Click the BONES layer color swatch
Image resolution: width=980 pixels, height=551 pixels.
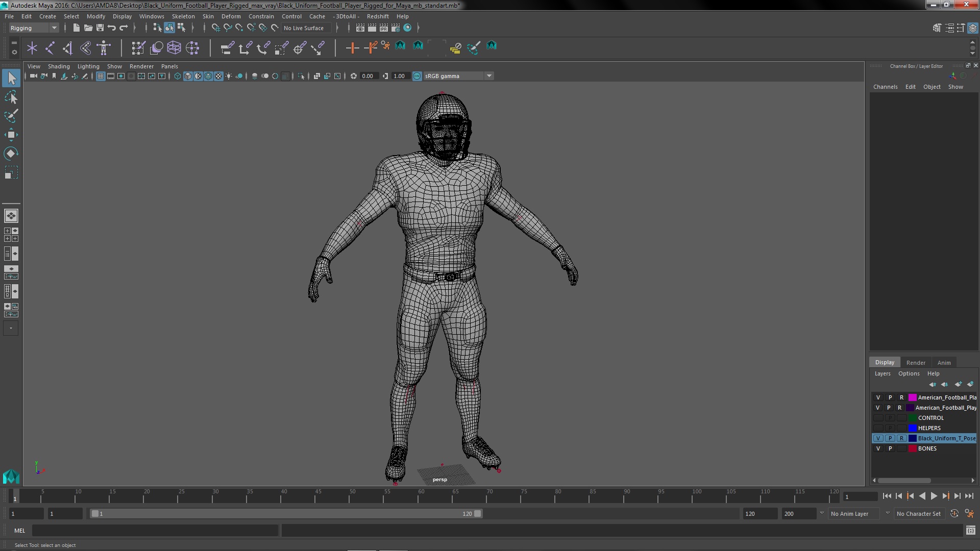913,448
